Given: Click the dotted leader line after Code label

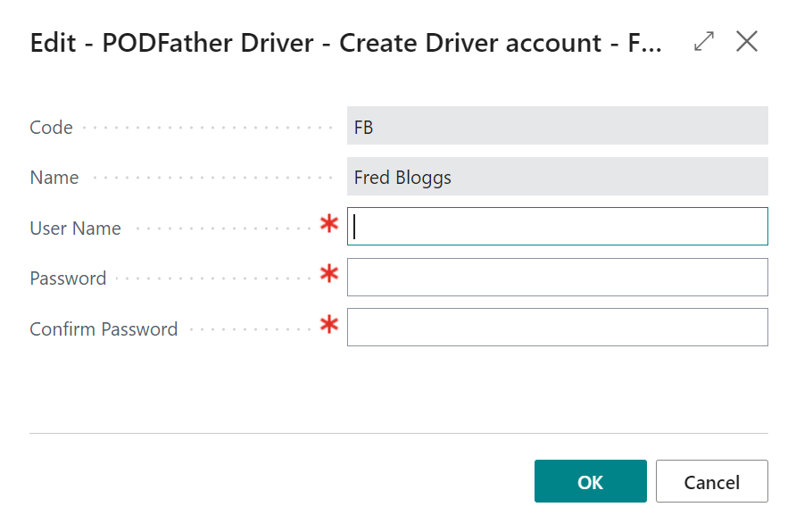Looking at the screenshot, I should [x=207, y=128].
